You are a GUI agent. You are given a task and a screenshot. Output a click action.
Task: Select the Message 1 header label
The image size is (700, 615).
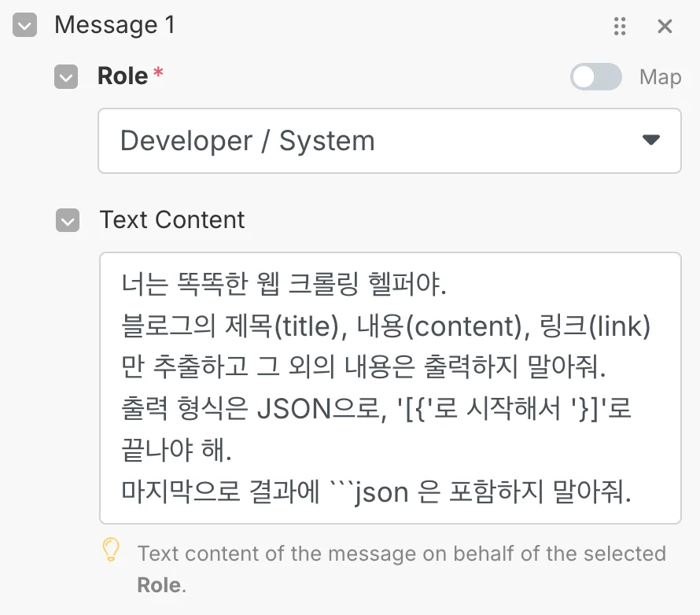pos(115,25)
